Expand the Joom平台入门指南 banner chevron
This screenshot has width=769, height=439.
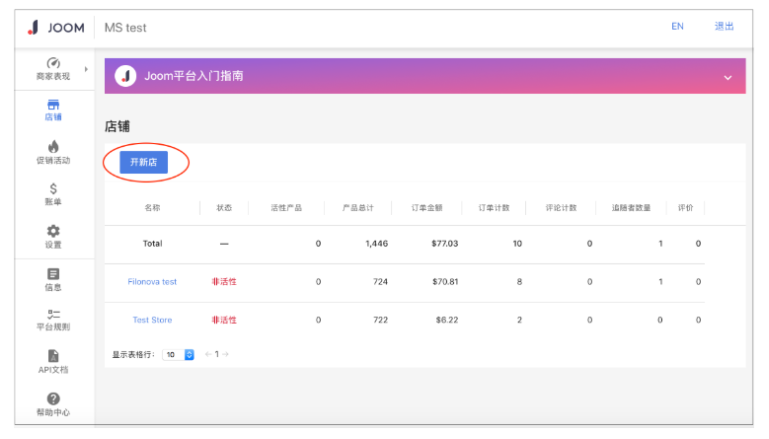[x=728, y=77]
